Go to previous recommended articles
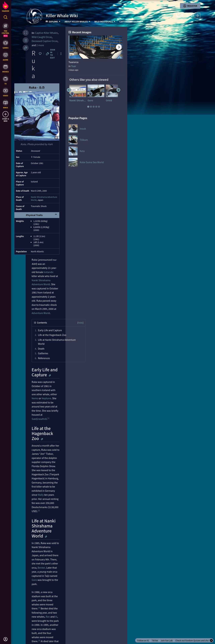 click(69, 90)
